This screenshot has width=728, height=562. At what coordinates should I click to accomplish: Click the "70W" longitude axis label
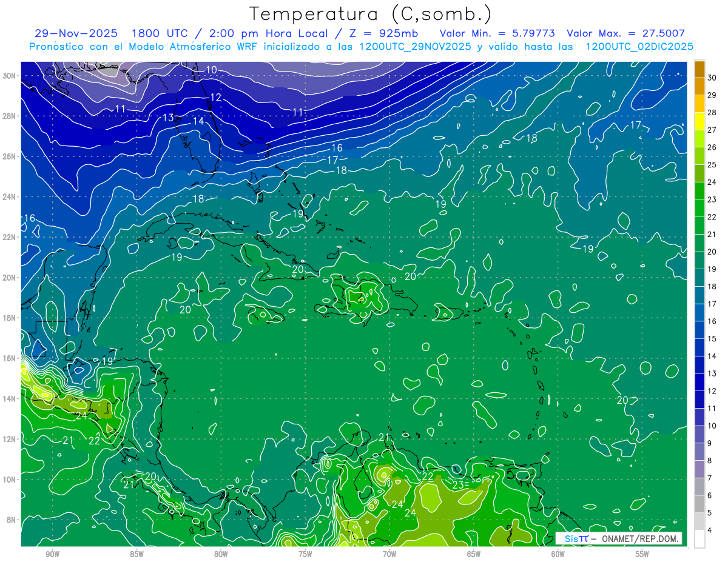tap(389, 554)
